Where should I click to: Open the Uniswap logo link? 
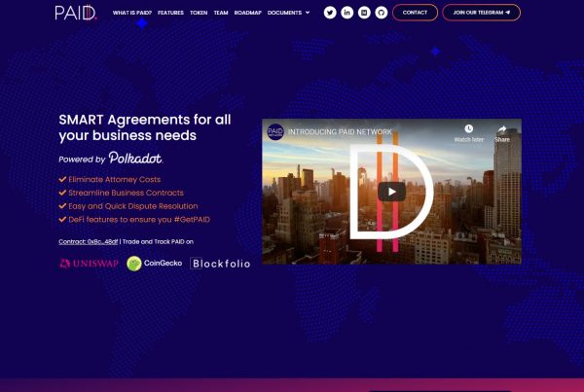(x=88, y=264)
